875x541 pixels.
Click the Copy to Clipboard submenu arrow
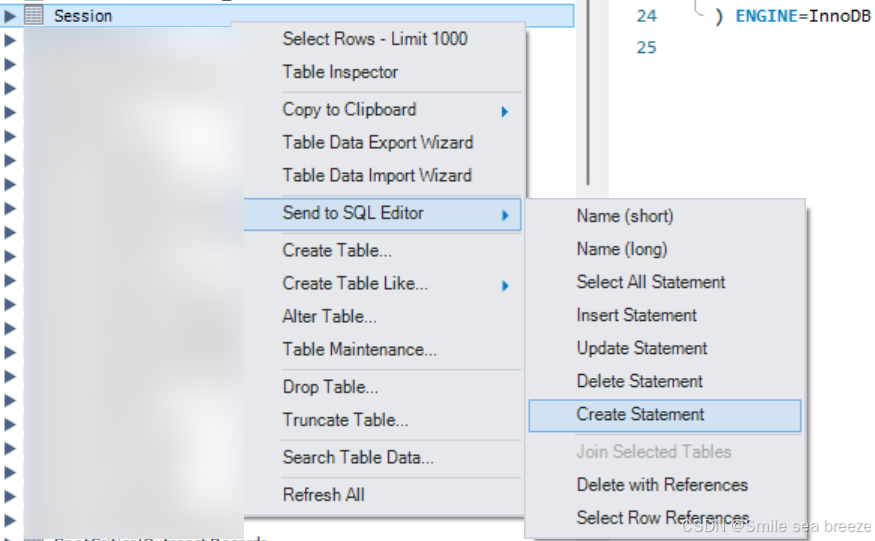[x=504, y=112]
